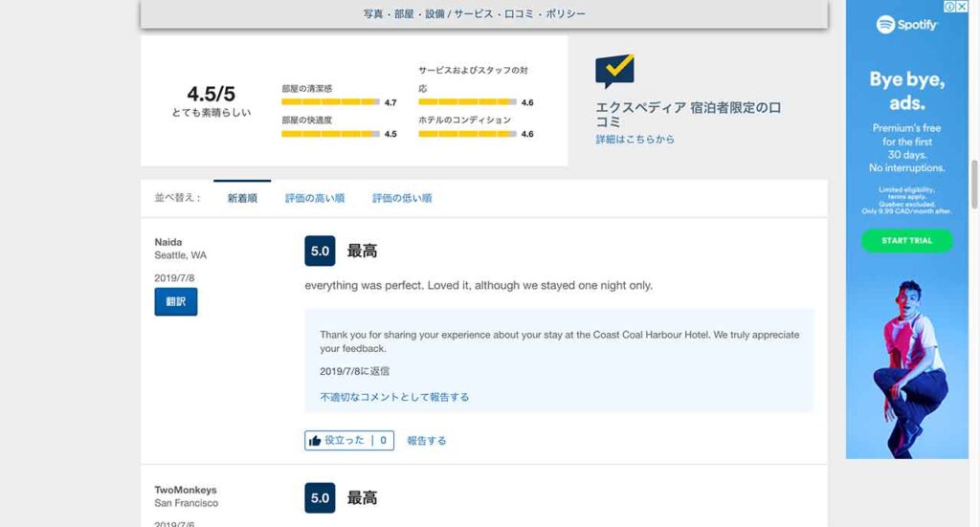Close the Spotify ad with the X icon
980x527 pixels.
click(962, 7)
